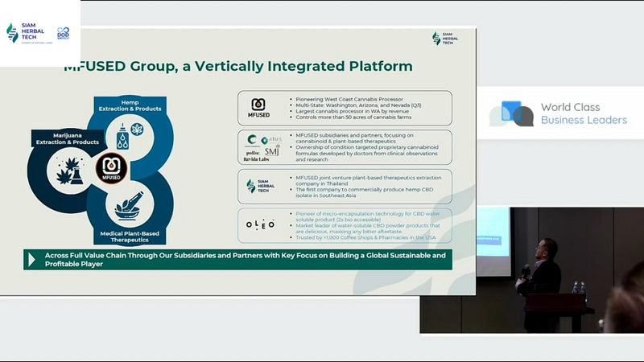Click 'Market leader of water-soluble CBD powder' bullet
This screenshot has width=644, height=362.
(368, 228)
